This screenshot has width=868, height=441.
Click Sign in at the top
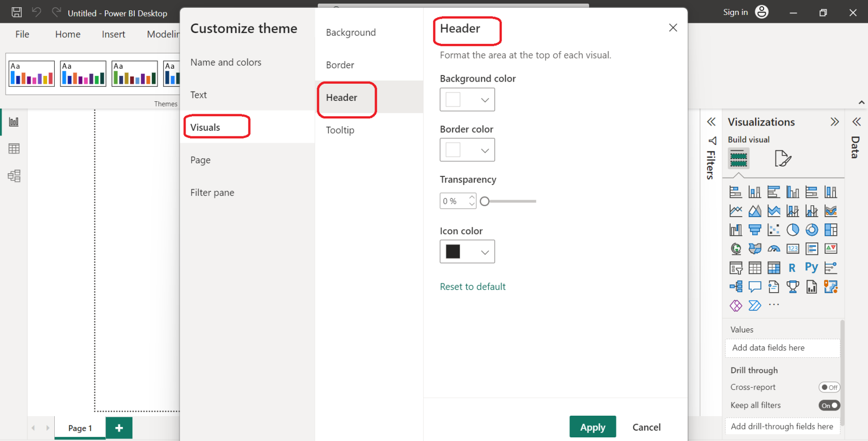[x=735, y=12]
